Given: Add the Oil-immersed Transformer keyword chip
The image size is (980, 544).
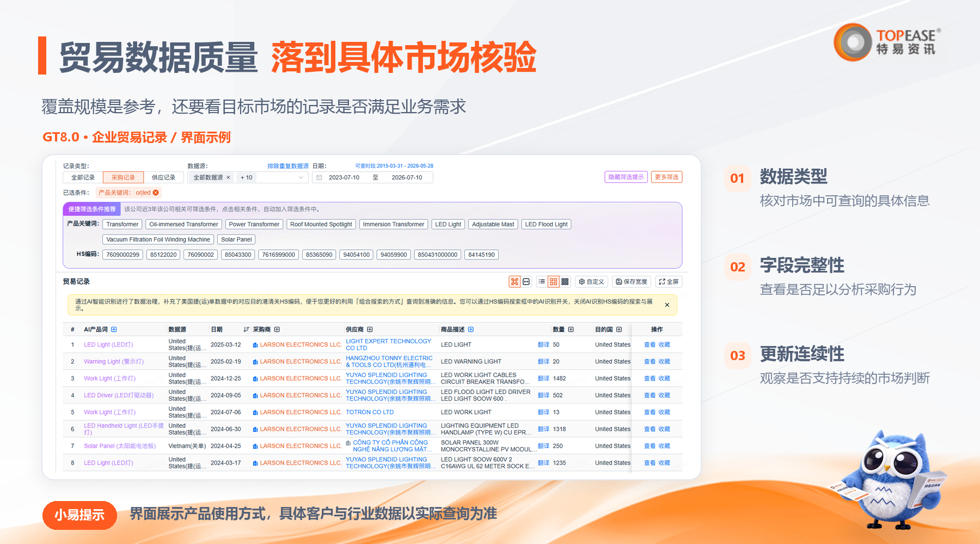Looking at the screenshot, I should [x=183, y=224].
